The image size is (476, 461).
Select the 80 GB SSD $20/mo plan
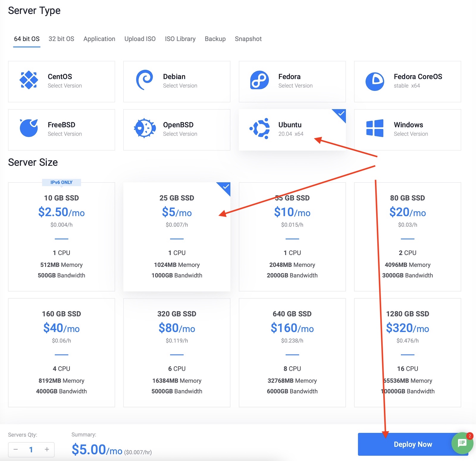(407, 236)
